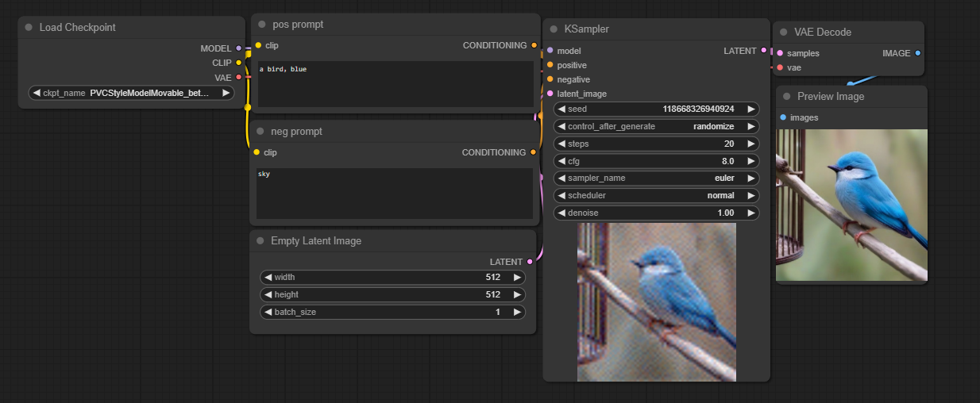
Task: Click the latent_image input socket on KSampler
Action: 550,94
